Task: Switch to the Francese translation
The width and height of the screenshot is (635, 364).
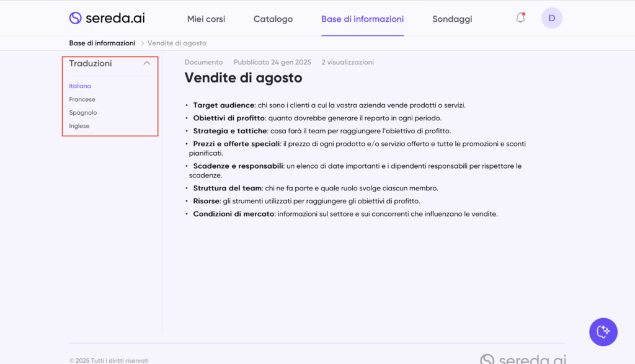Action: tap(82, 99)
